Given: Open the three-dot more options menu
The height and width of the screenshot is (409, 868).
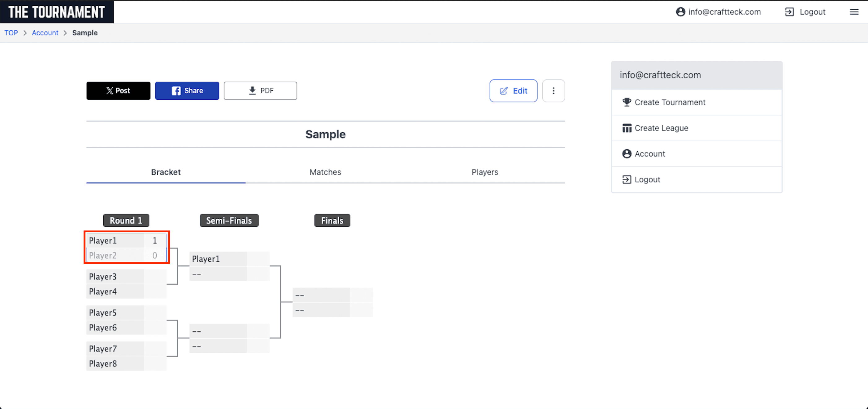Looking at the screenshot, I should [x=553, y=91].
